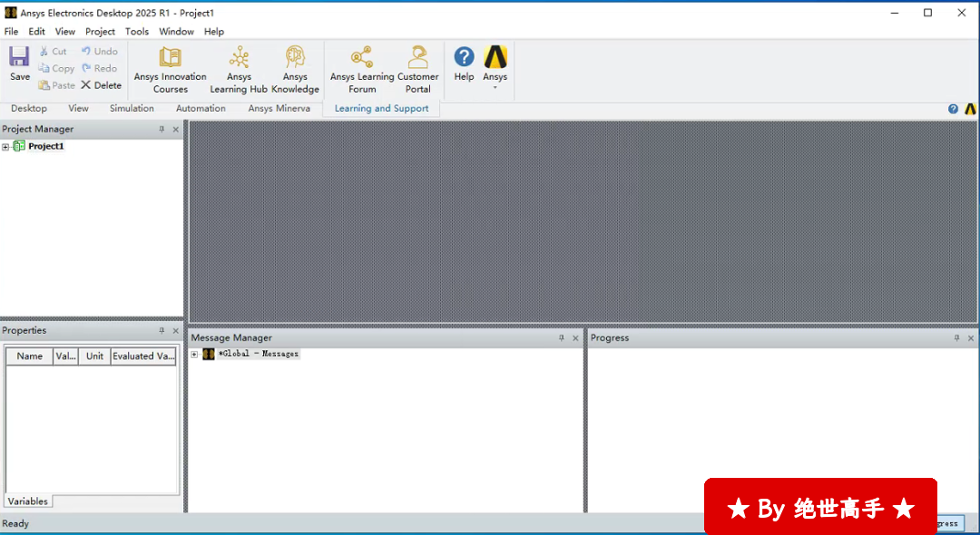Click the Evaluated Value column header
980x535 pixels.
coord(143,356)
